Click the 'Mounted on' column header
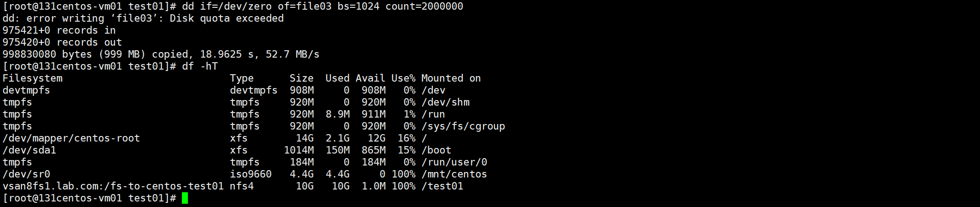 tap(451, 78)
